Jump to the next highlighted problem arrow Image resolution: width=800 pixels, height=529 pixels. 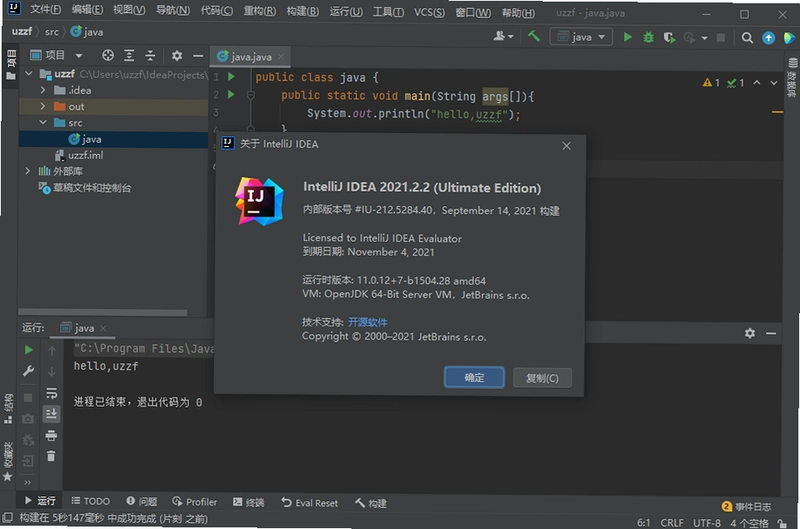tap(774, 83)
